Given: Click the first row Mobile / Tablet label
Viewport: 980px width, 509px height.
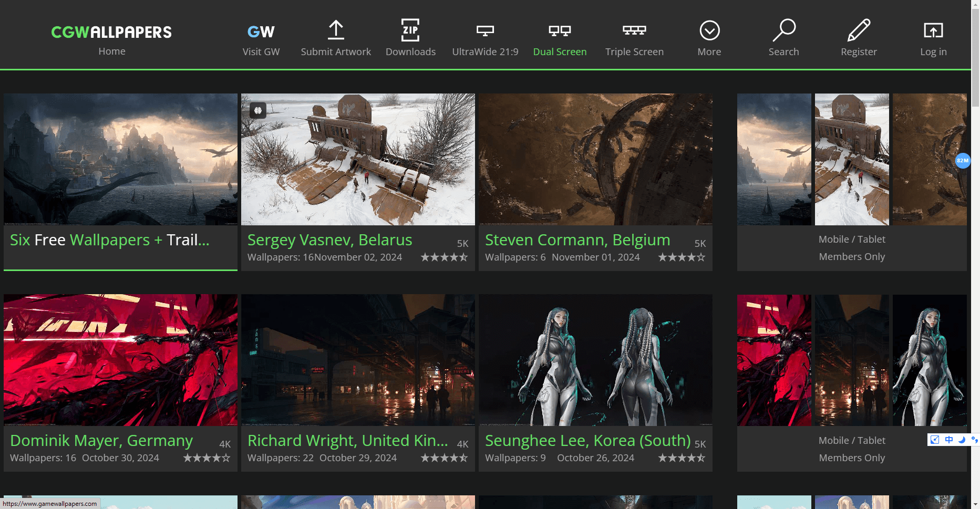Looking at the screenshot, I should 852,239.
